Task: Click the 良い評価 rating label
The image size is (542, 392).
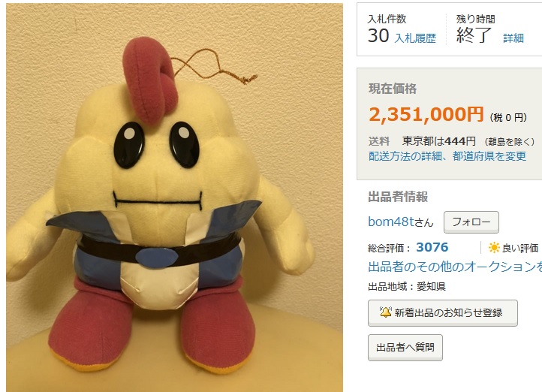Action: 520,248
